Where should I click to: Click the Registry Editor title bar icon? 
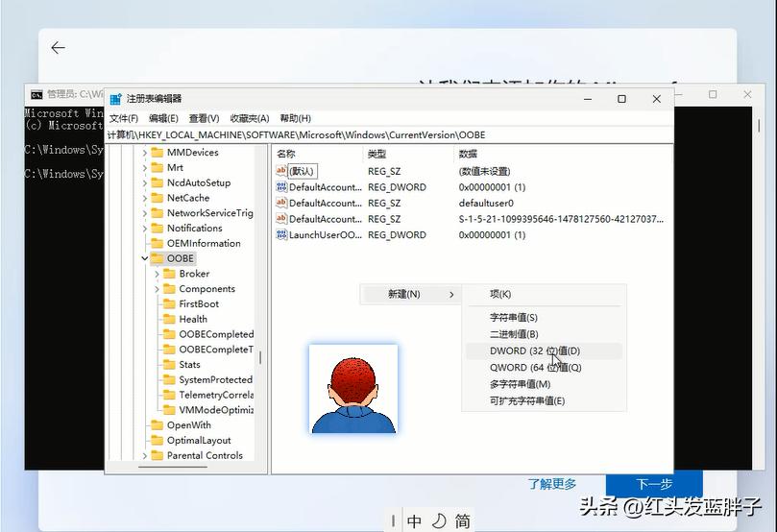(115, 99)
